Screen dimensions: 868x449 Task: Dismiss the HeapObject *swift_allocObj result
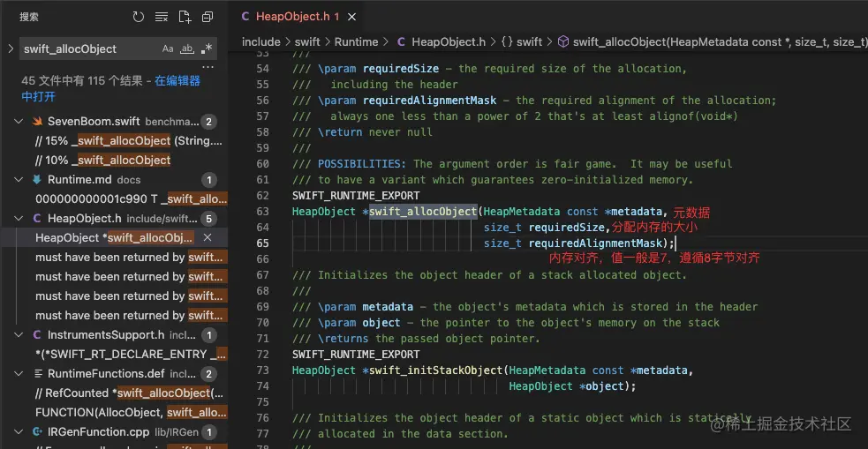(x=208, y=238)
